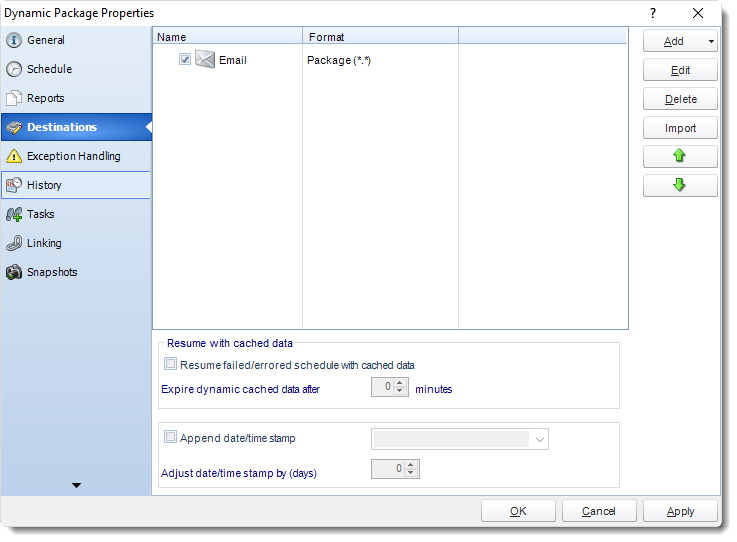This screenshot has width=737, height=542.
Task: Click the History icon in sidebar
Action: (14, 185)
